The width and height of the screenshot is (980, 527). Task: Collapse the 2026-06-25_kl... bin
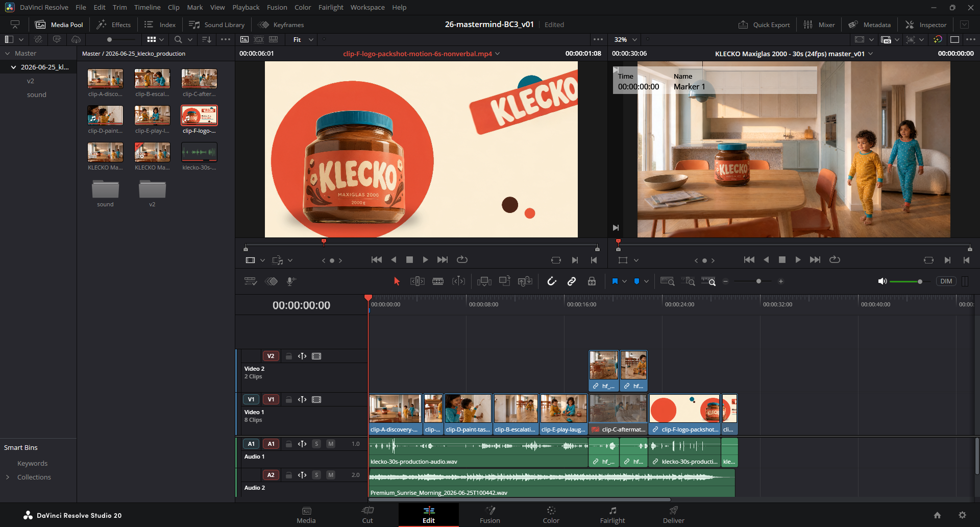13,67
